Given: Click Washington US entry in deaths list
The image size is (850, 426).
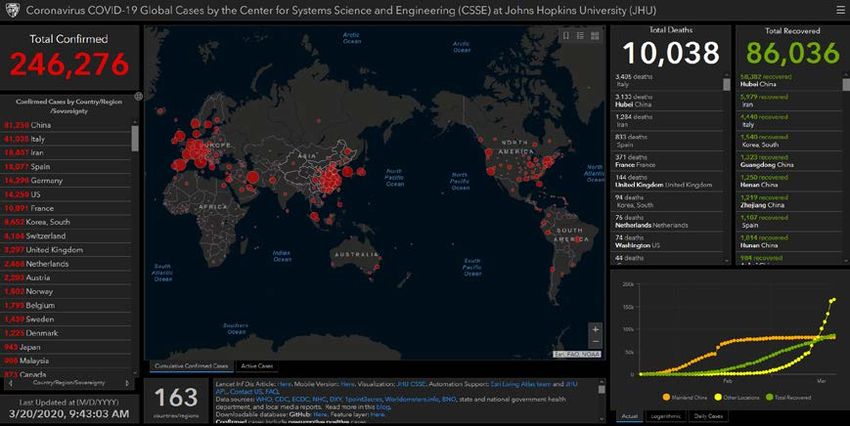Looking at the screenshot, I should coord(668,242).
